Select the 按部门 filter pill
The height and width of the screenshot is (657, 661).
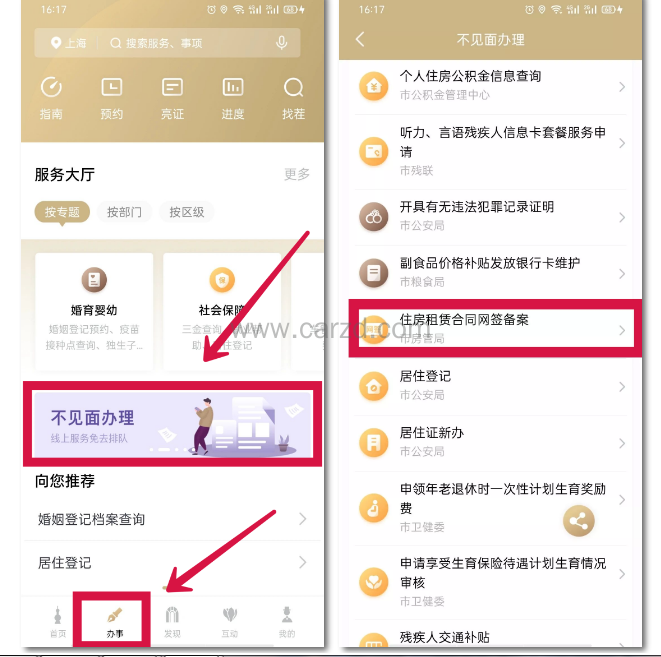pos(124,212)
